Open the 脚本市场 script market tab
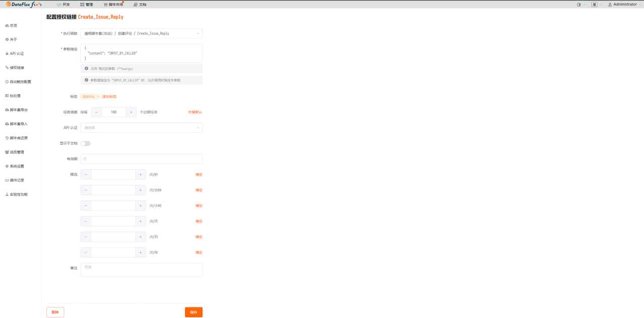The image size is (644, 318). click(x=113, y=5)
